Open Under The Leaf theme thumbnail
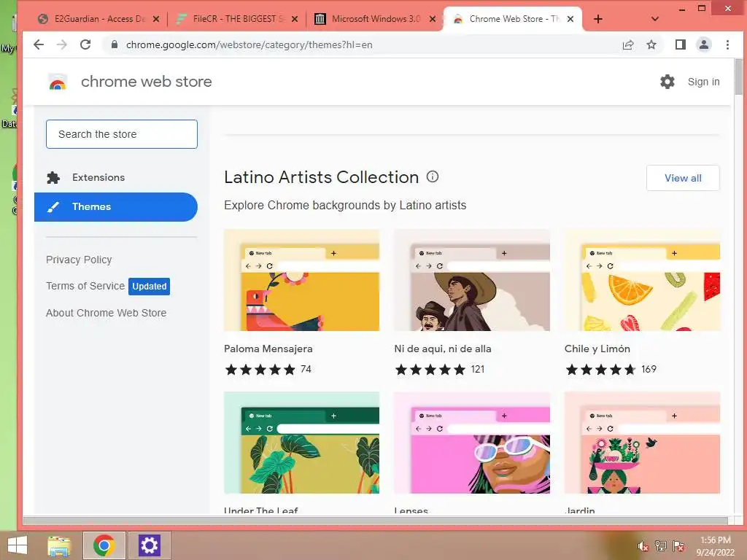The width and height of the screenshot is (747, 560). [301, 443]
